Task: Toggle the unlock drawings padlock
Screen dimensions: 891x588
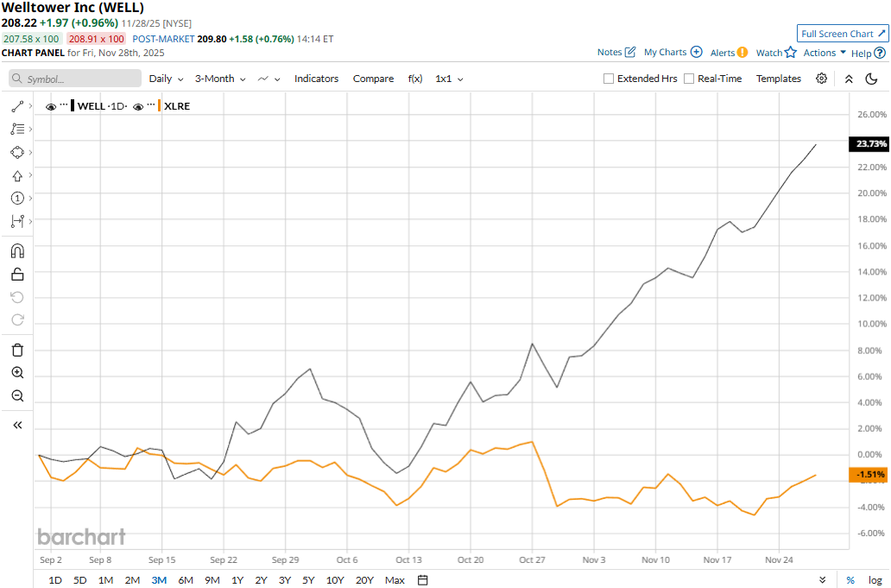Action: tap(17, 275)
